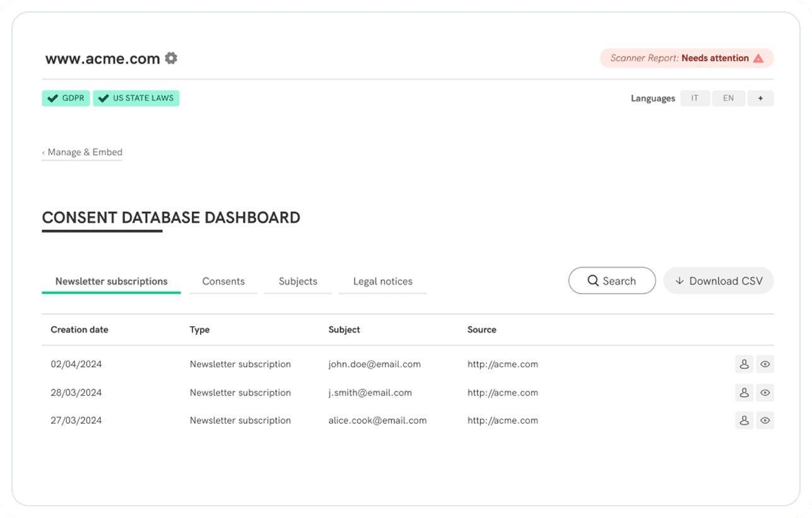This screenshot has height=518, width=812.
Task: Download CSV of consent records
Action: 718,281
